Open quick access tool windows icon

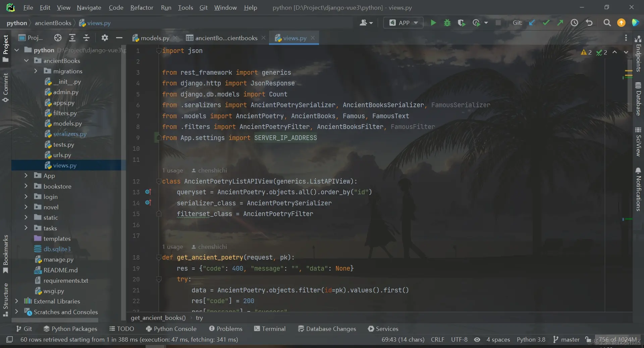(10, 339)
